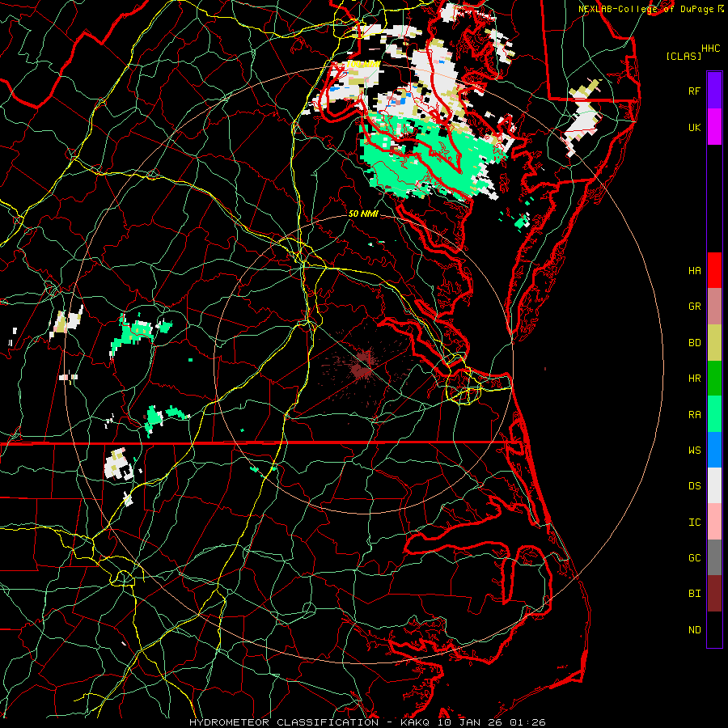Select the BD big drops legend color
This screenshot has height=728, width=728.
pos(714,342)
